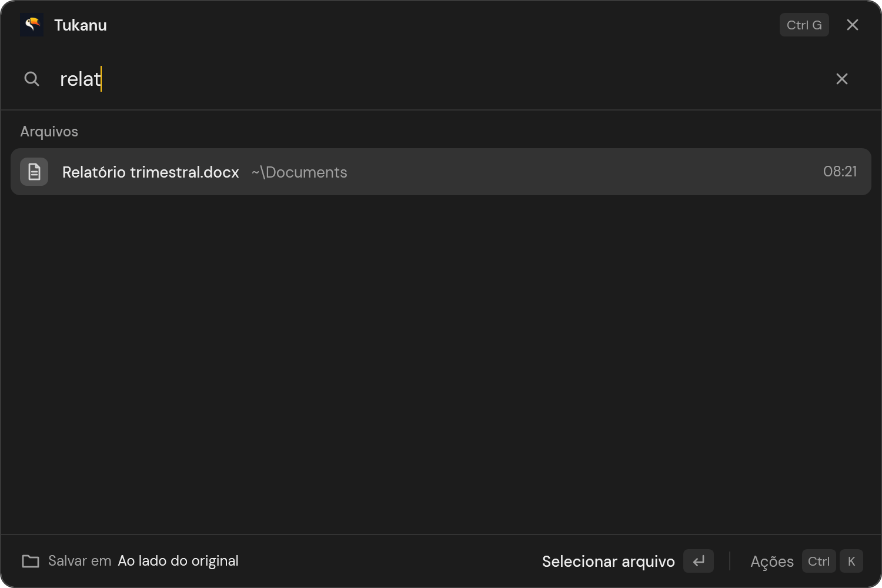Click the search magnifier icon
The width and height of the screenshot is (882, 588).
coord(32,79)
